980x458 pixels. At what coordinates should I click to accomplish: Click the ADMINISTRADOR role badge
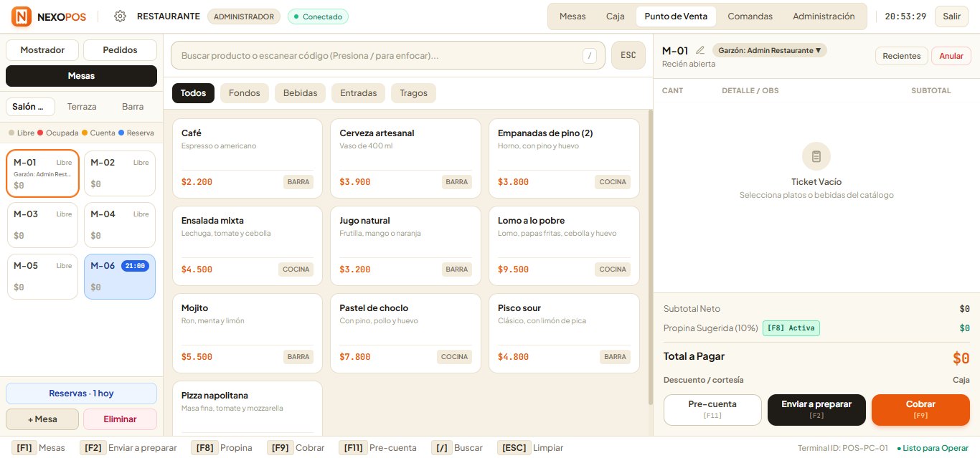pos(244,16)
